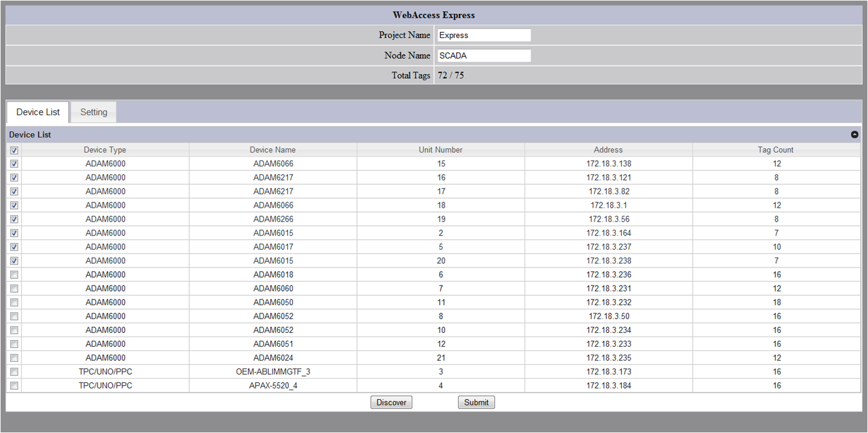Select address 172.18.3.138 cell

[x=608, y=164]
